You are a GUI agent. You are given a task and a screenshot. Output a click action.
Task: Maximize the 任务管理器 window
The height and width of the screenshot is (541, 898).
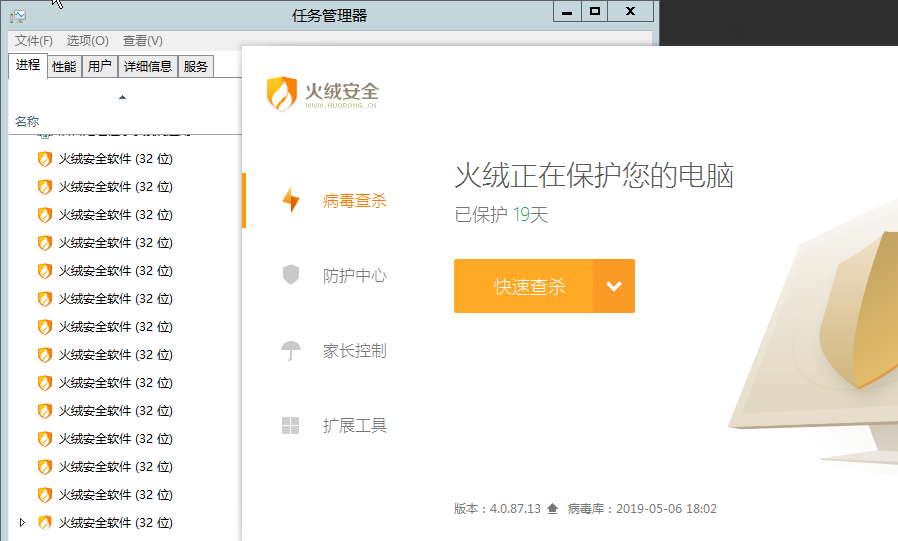tap(595, 11)
